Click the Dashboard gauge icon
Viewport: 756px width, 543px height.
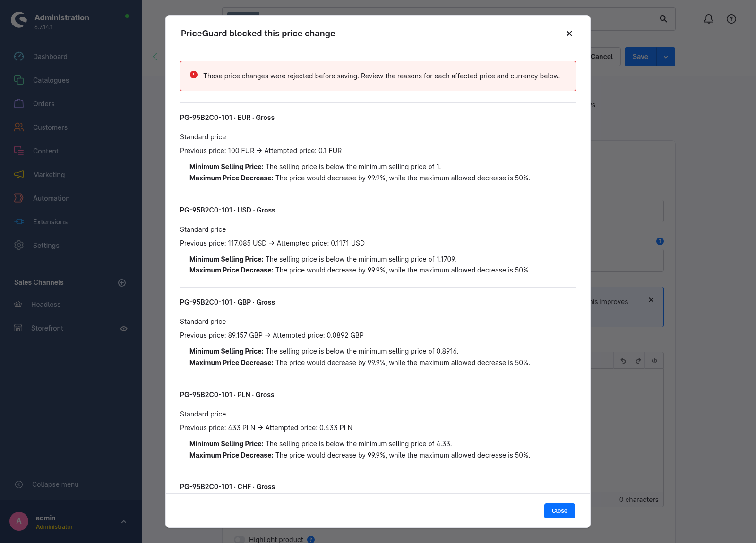[19, 57]
